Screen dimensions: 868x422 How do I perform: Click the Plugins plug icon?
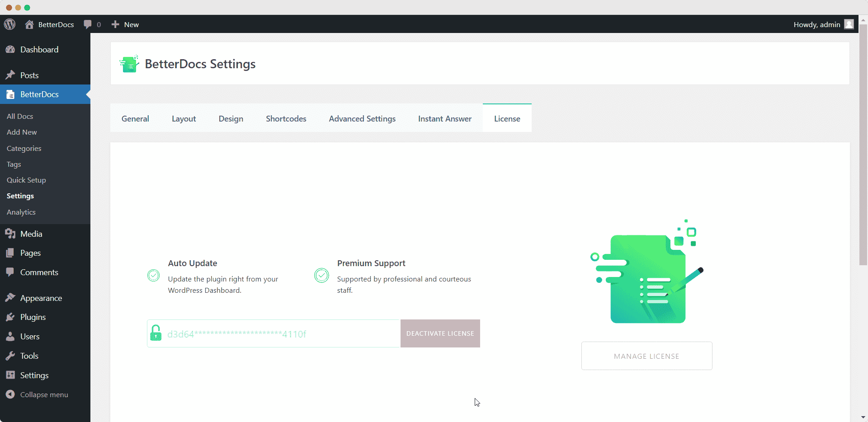point(10,317)
